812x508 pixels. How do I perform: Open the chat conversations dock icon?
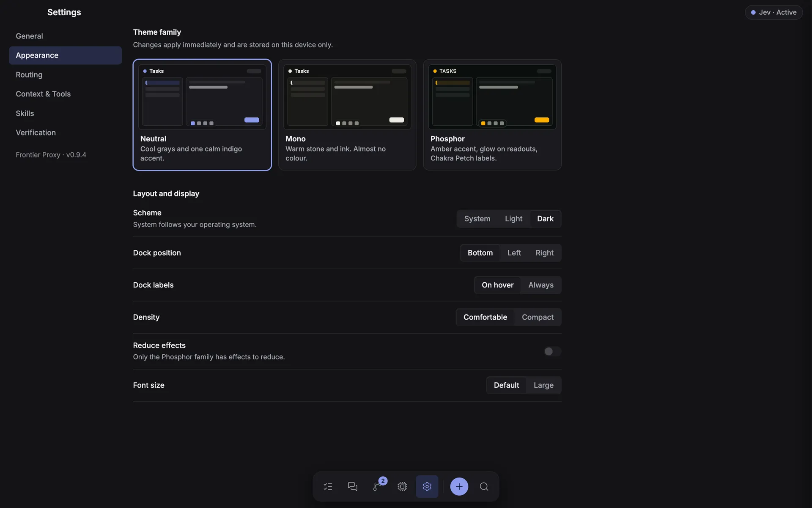352,486
